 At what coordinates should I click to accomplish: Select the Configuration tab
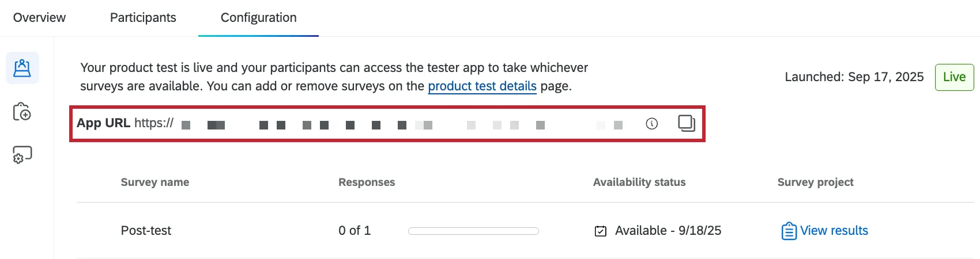click(x=258, y=18)
